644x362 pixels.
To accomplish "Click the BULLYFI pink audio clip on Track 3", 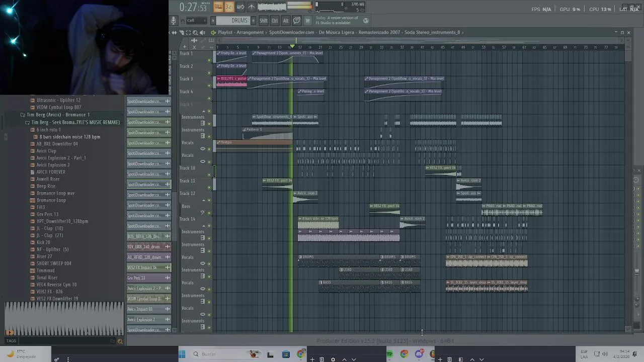I will 232,81.
